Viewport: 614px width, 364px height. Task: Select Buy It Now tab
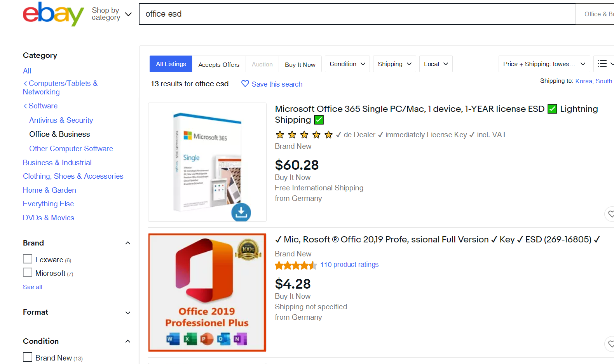300,64
